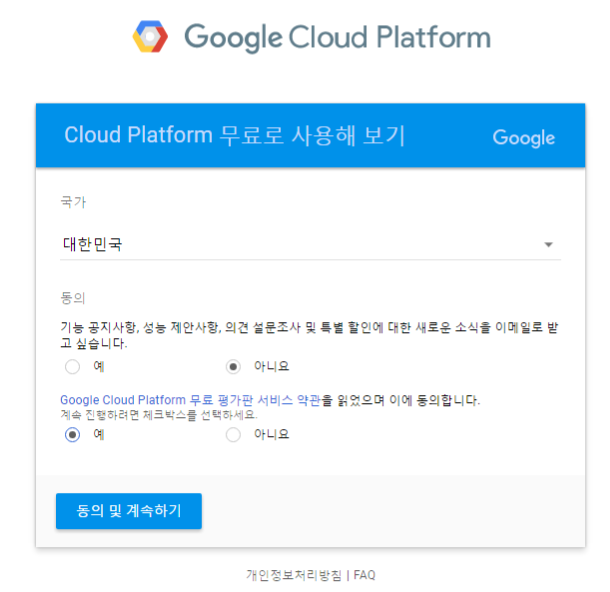The width and height of the screenshot is (610, 592).
Task: Select 아니요 for email news updates
Action: [x=234, y=366]
